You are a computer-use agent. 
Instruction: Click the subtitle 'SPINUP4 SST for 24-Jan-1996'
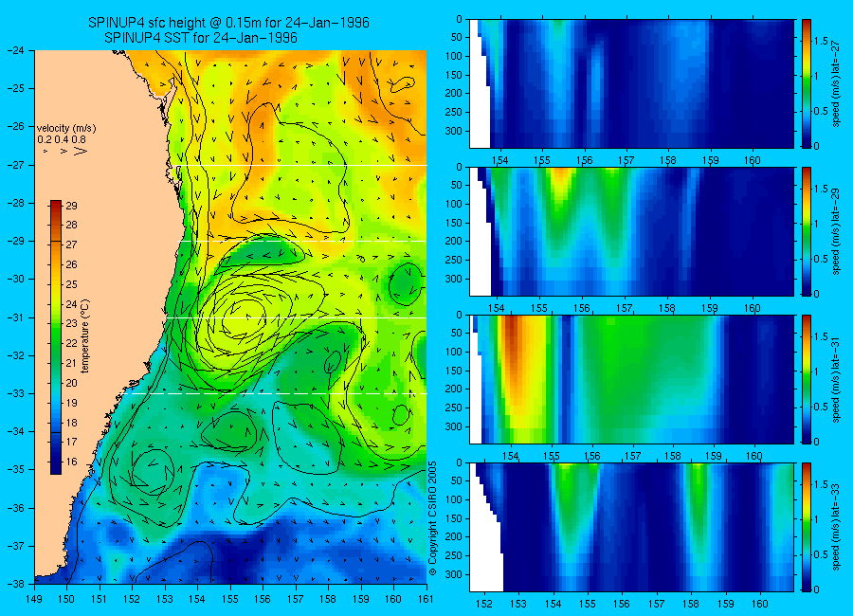click(x=201, y=38)
